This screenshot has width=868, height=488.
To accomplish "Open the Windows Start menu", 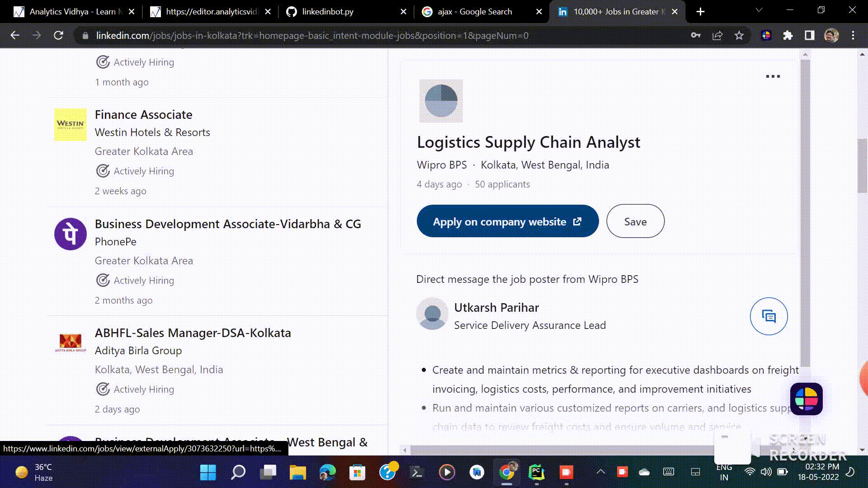I will pyautogui.click(x=208, y=472).
